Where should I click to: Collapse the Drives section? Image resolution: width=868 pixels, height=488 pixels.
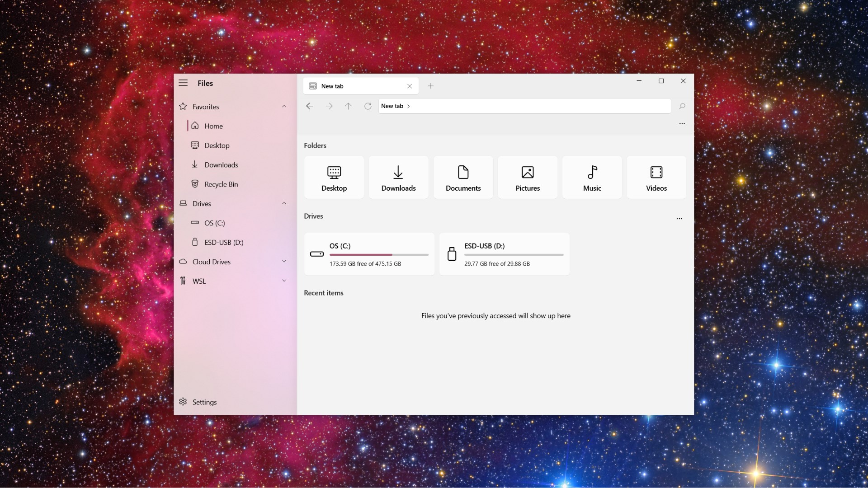pos(284,203)
